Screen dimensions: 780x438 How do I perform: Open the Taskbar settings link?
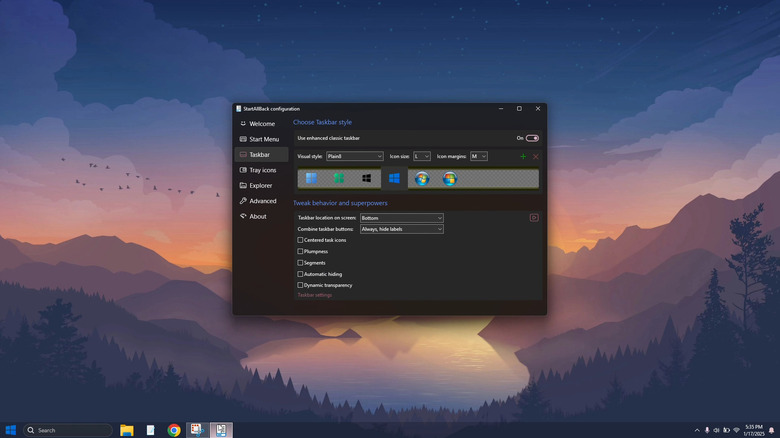point(315,295)
